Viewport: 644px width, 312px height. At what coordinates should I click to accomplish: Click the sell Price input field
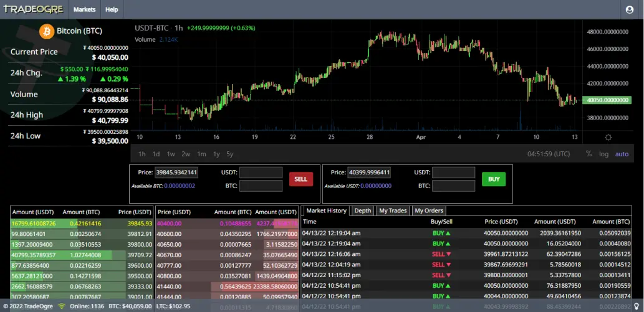point(176,173)
